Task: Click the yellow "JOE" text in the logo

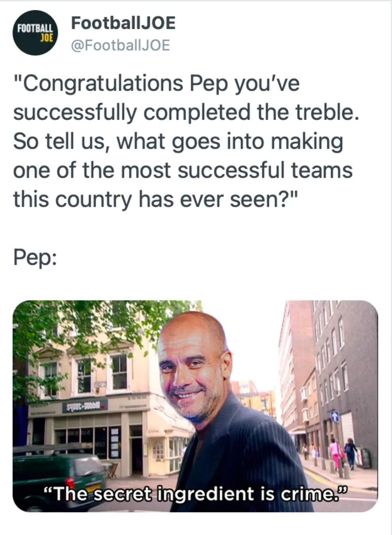Action: point(46,38)
